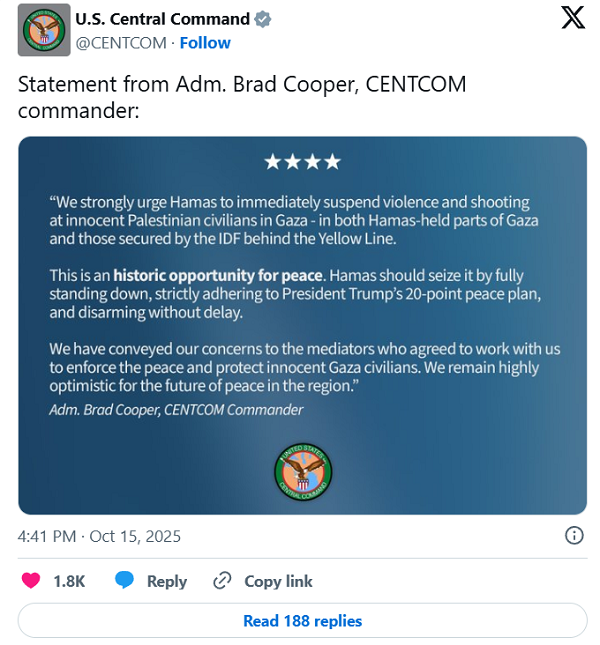600x645 pixels.
Task: Open the X logo link
Action: [573, 18]
